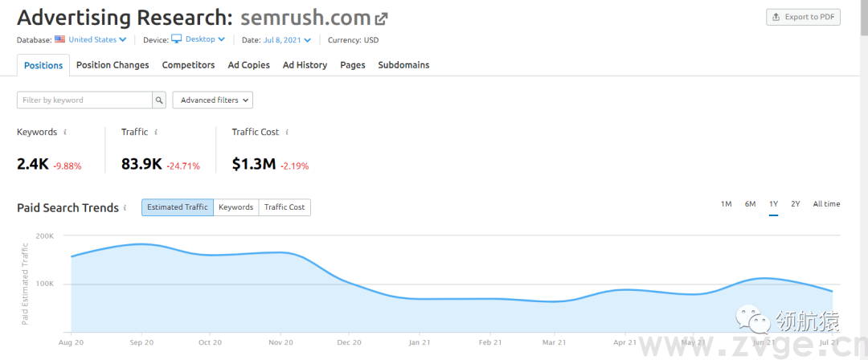Open the Ad Copies tab
This screenshot has width=868, height=360.
(249, 65)
